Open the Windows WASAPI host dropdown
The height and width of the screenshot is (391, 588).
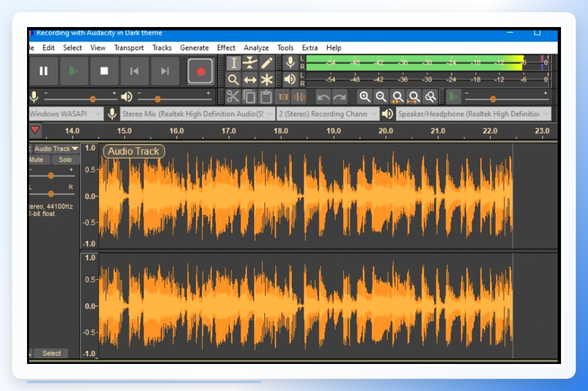coord(66,113)
